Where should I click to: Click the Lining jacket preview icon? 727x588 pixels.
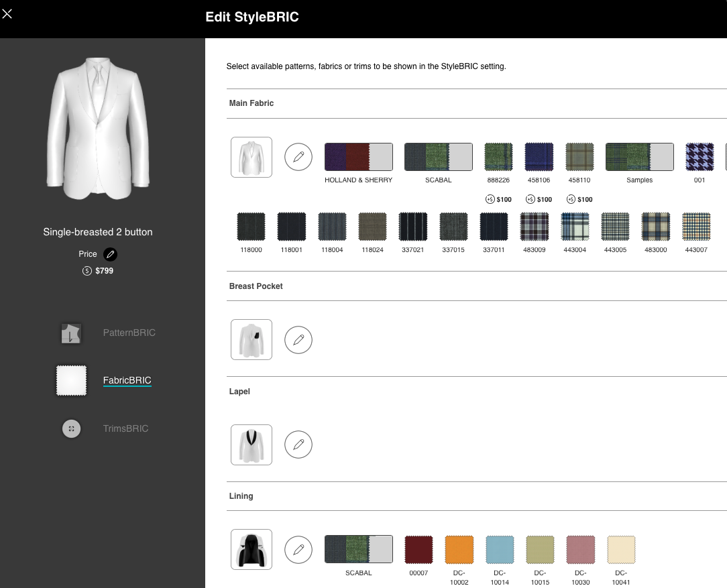pyautogui.click(x=251, y=550)
